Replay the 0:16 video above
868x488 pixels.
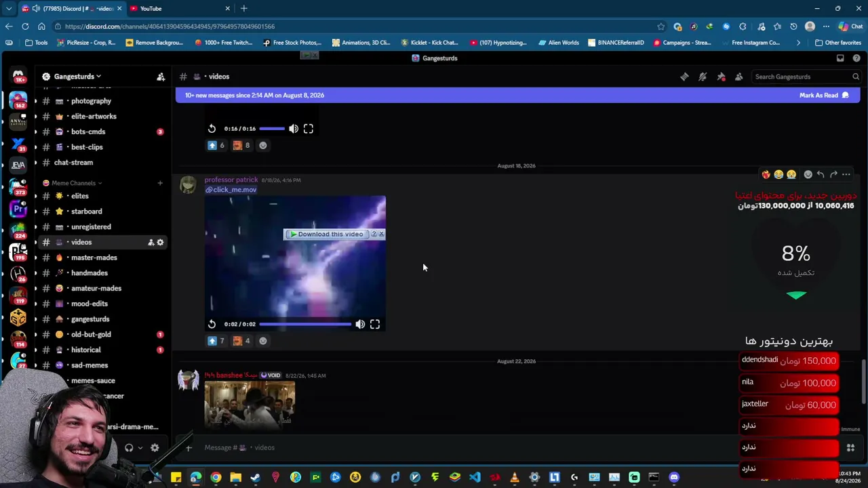coord(212,129)
